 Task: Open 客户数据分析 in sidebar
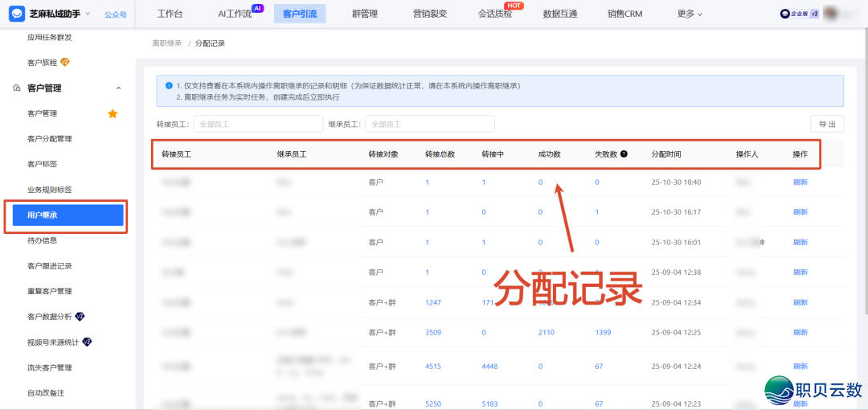pos(50,317)
